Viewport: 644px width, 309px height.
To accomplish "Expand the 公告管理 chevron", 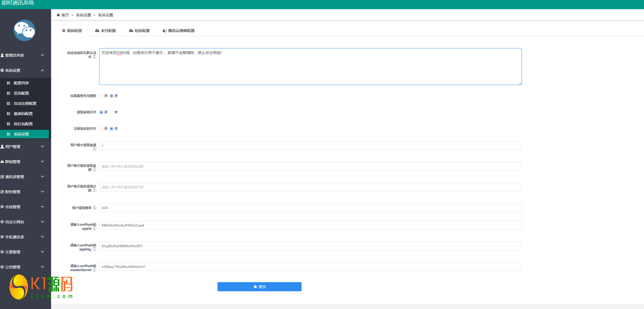I will coord(42,267).
